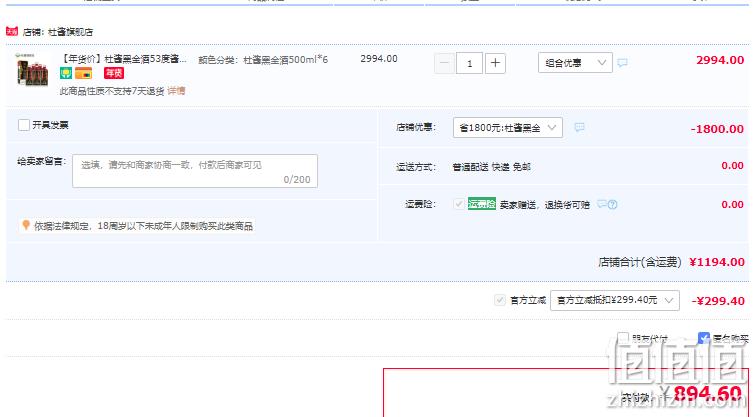Expand the 组合优惠 dropdown
Viewport: 756px width, 417px height.
click(x=575, y=63)
